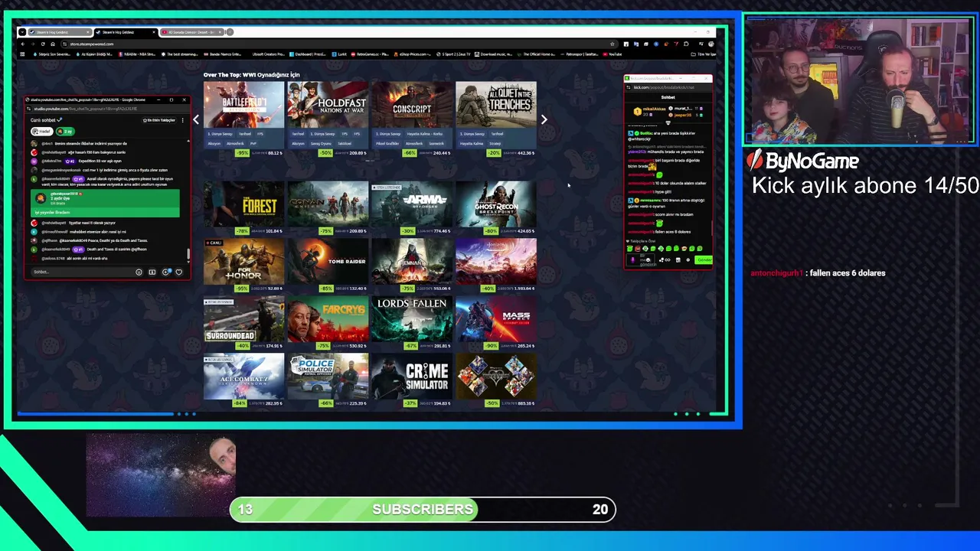The image size is (980, 551).
Task: Open emoji picker in YouTube chat
Action: tap(139, 272)
